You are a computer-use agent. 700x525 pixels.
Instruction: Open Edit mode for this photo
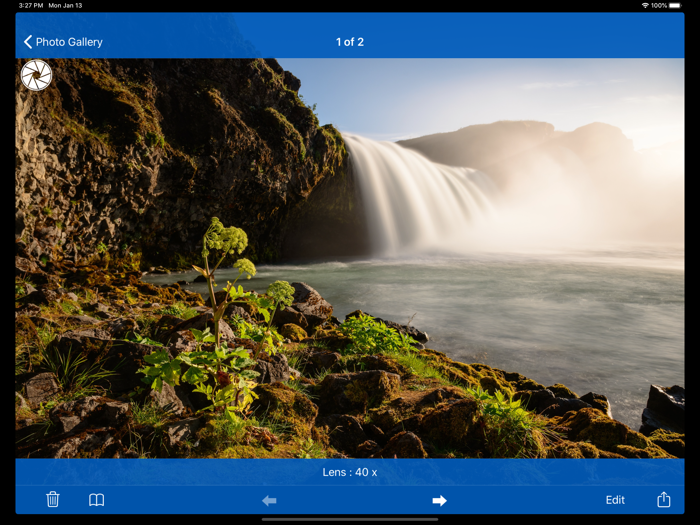[615, 500]
